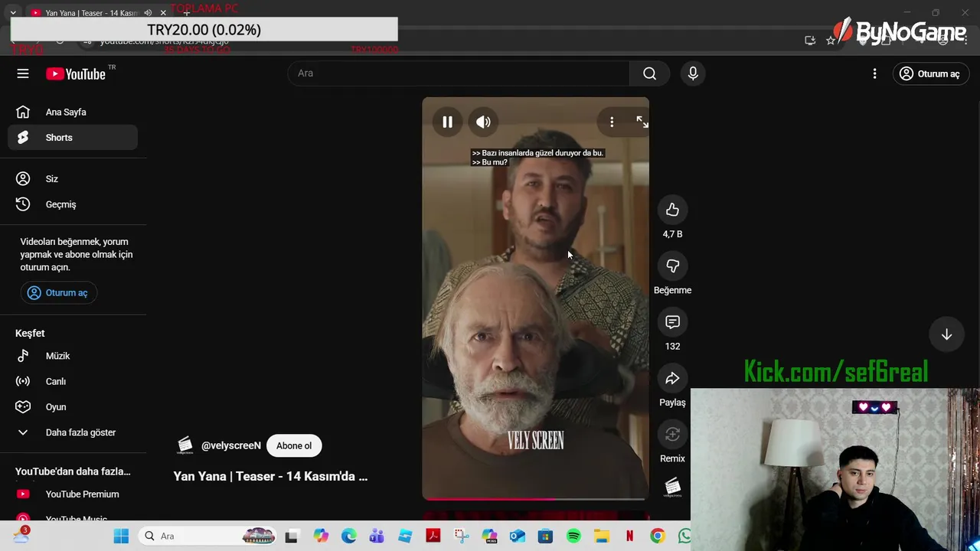Open the weather widget on taskbar
This screenshot has width=980, height=551.
coord(21,536)
